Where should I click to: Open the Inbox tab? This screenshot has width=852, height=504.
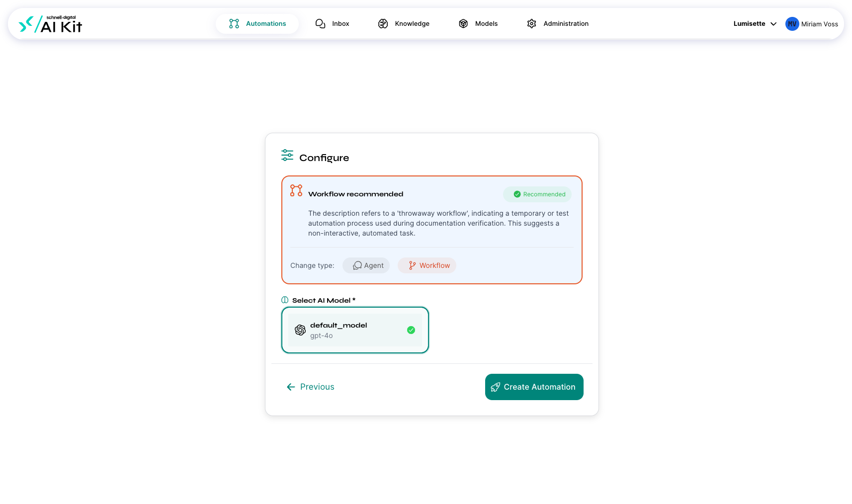point(333,24)
